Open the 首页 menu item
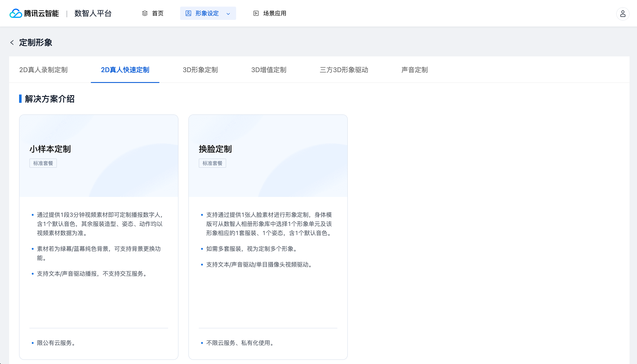 click(158, 13)
